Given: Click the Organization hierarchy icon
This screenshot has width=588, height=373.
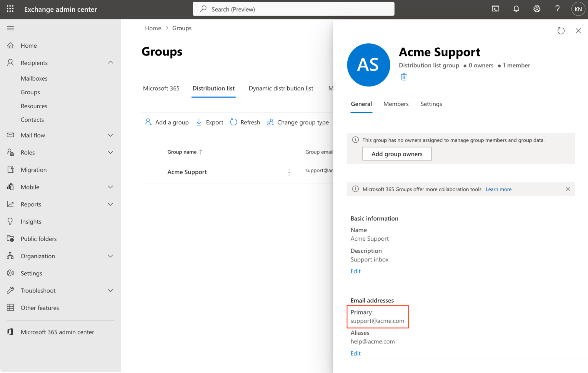Looking at the screenshot, I should pyautogui.click(x=10, y=256).
